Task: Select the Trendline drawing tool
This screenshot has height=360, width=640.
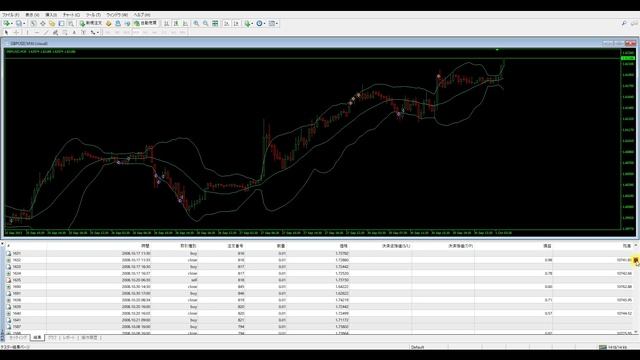Action: coord(46,32)
